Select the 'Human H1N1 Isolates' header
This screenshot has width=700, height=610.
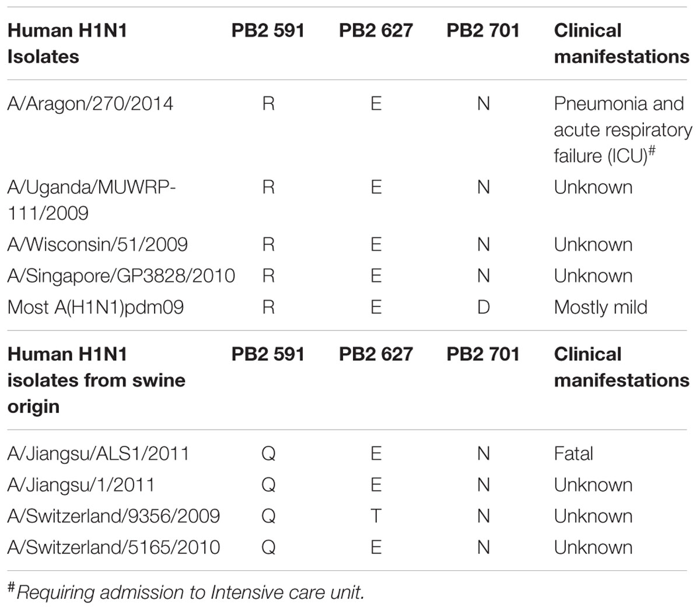pyautogui.click(x=67, y=43)
